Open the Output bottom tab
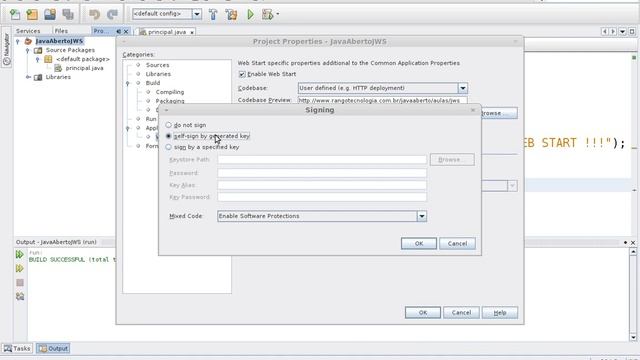640x360 pixels. point(53,349)
